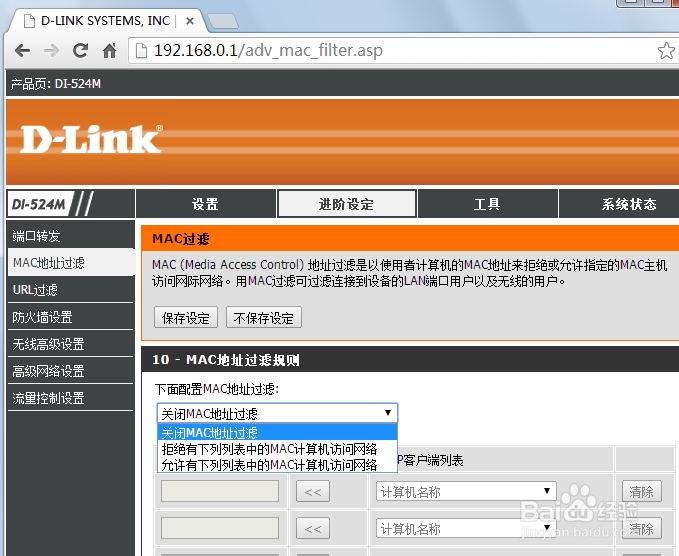Open first row 计算机名称 dropdown
The width and height of the screenshot is (679, 556).
pos(466,491)
